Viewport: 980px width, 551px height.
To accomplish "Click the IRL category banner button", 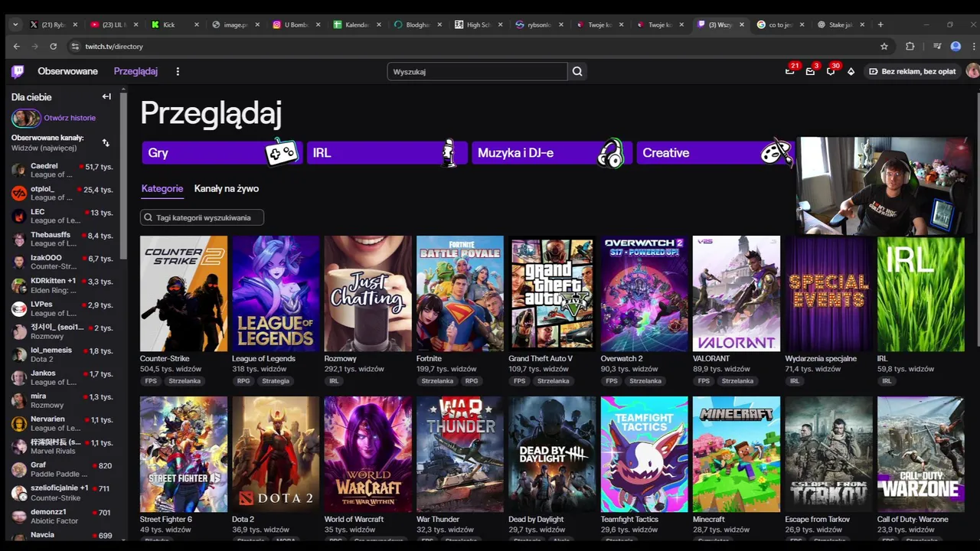I will coord(386,152).
